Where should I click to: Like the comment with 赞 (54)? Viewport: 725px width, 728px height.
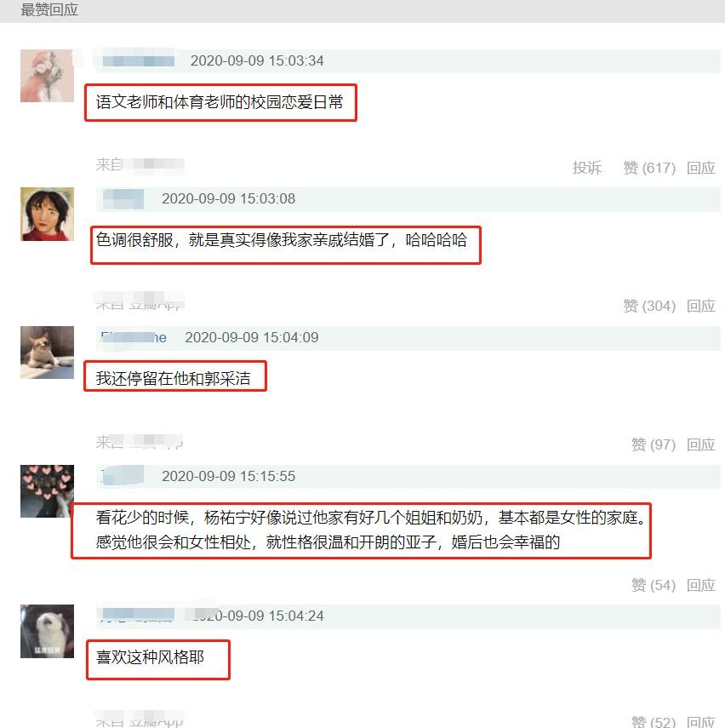[653, 585]
